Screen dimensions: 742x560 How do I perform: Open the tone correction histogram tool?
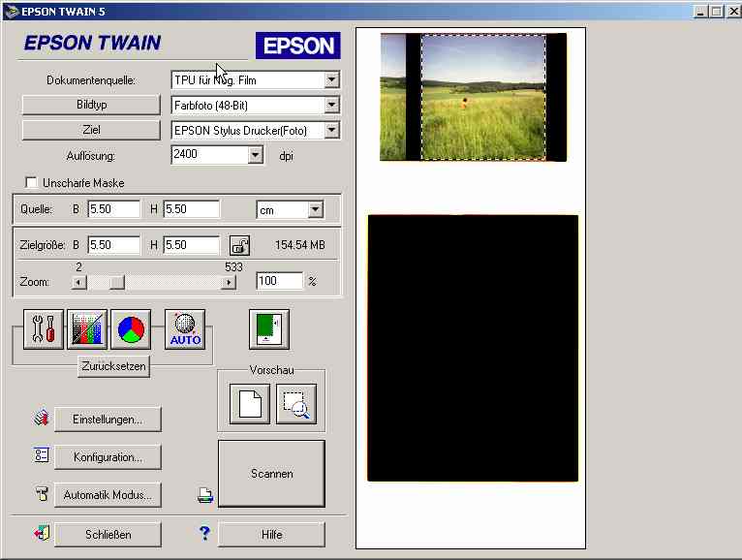[x=87, y=329]
